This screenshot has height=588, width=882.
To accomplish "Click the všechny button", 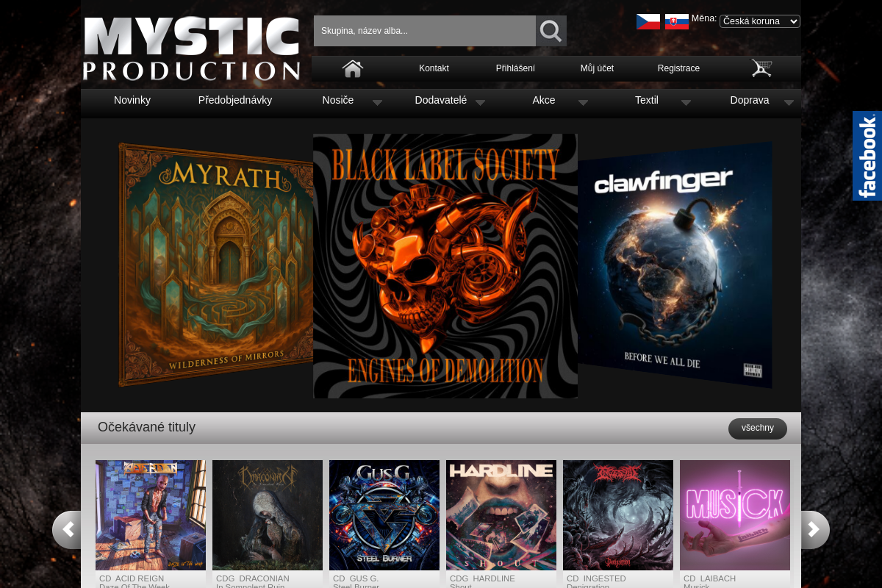I will (x=757, y=428).
